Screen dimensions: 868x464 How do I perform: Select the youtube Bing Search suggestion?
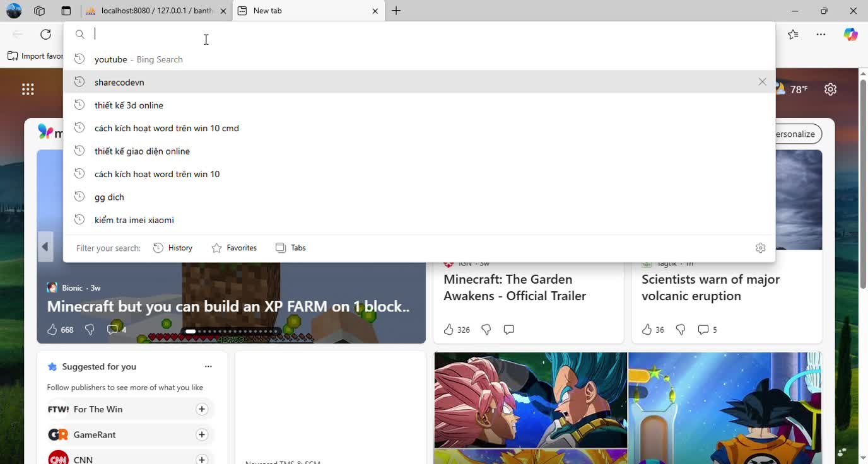click(138, 59)
